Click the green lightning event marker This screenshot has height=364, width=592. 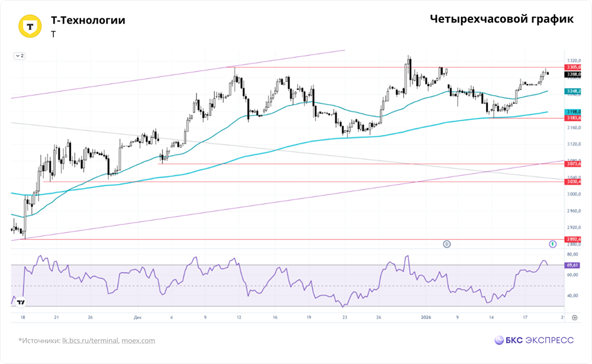[552, 244]
